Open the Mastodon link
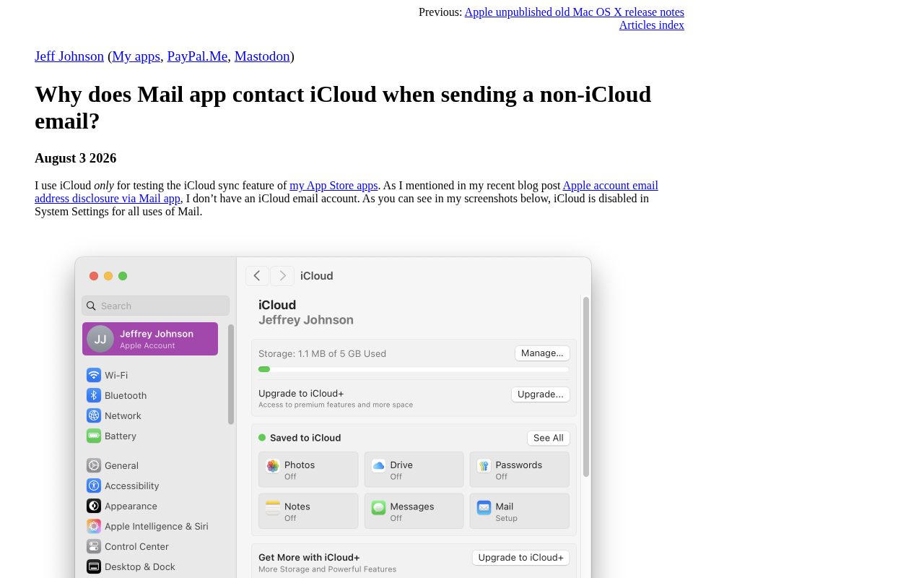924x578 pixels. (x=262, y=56)
